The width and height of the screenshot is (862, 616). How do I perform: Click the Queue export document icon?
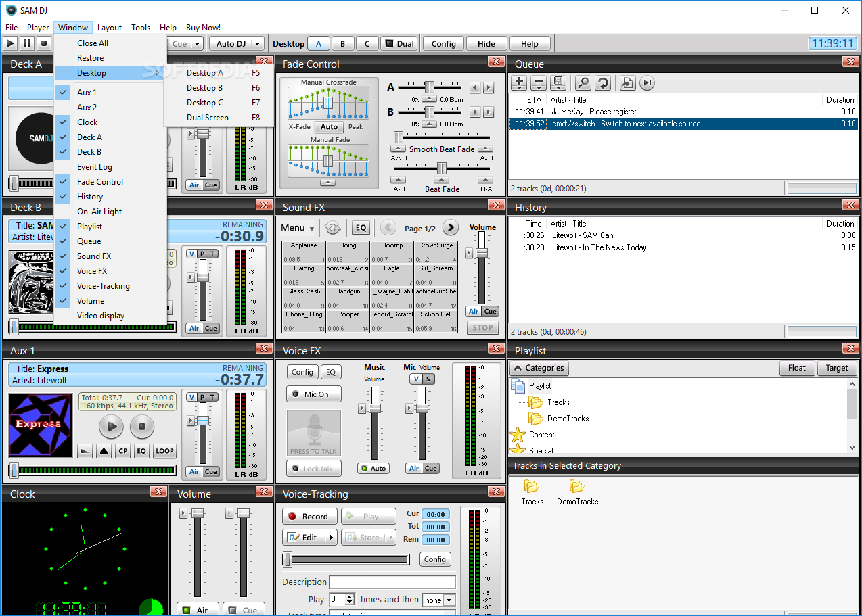click(x=627, y=83)
